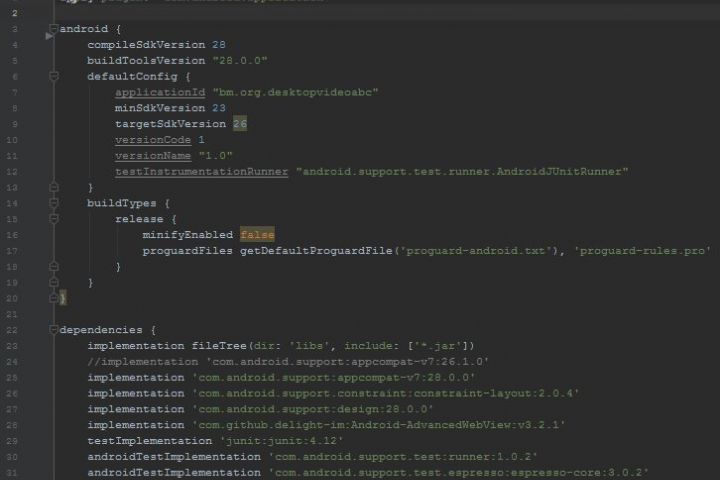Click the junit:junit:4.12 dependency string

click(281, 440)
